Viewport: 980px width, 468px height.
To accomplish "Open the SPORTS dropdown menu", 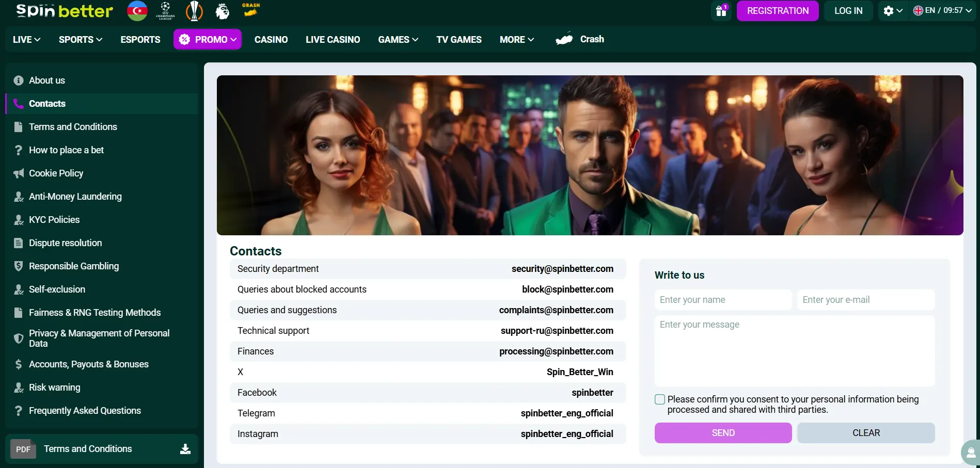I will pyautogui.click(x=80, y=39).
